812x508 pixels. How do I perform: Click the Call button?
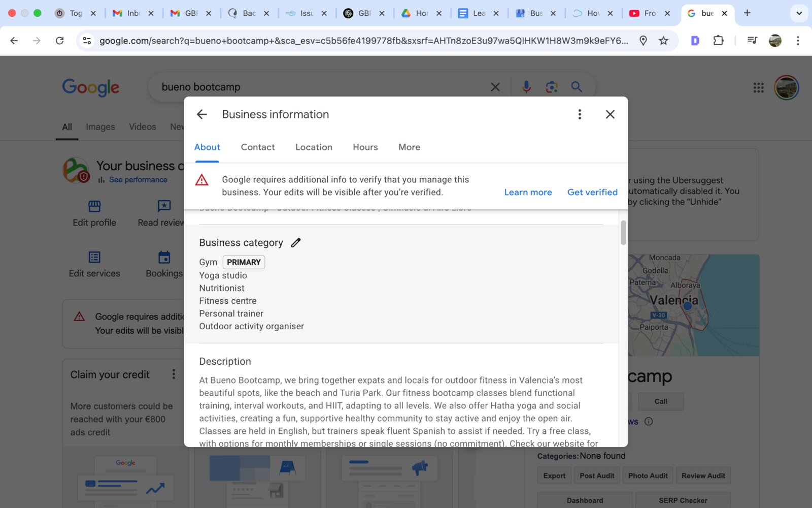click(661, 401)
